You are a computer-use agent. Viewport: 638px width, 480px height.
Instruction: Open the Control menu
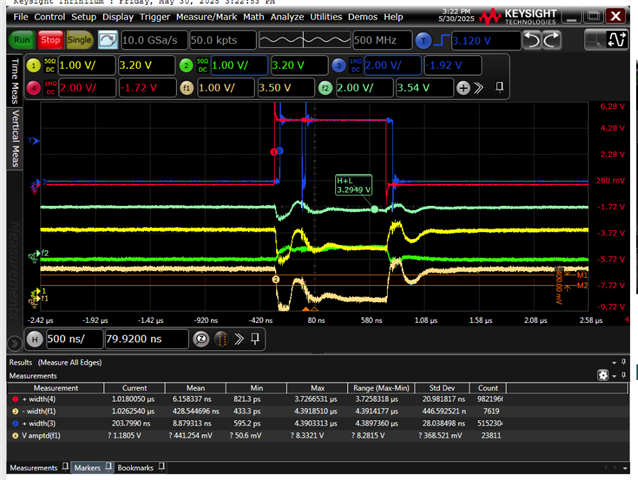[49, 17]
